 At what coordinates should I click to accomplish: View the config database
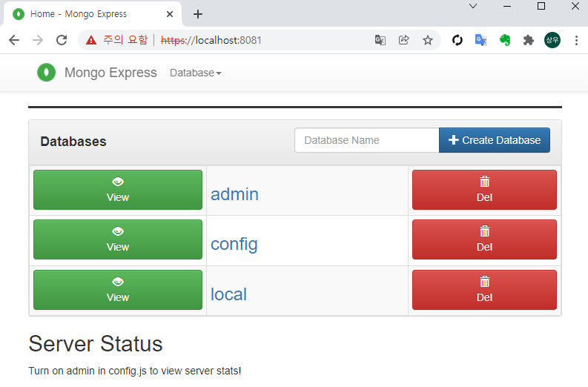click(x=118, y=239)
